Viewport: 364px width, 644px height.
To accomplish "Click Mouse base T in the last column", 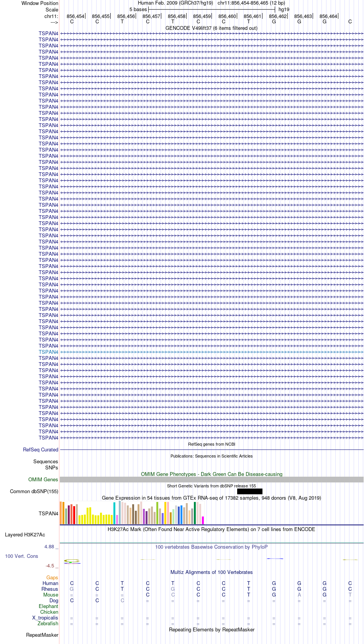I will coord(350,595).
